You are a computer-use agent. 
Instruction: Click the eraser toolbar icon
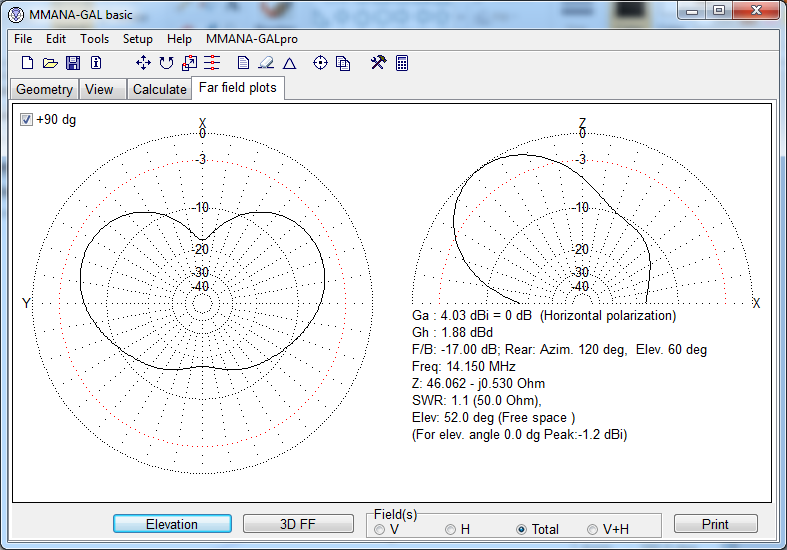266,63
